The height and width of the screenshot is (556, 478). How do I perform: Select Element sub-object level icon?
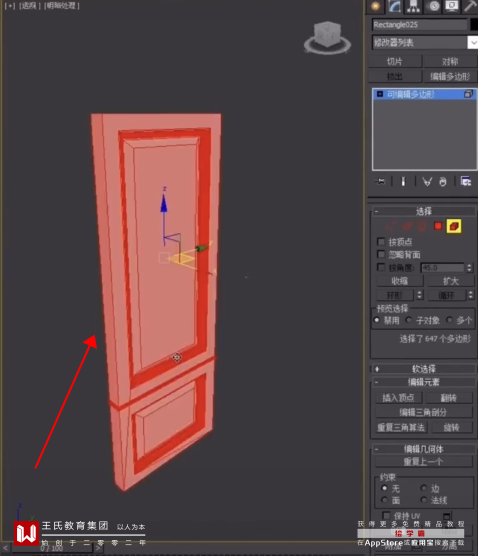point(454,226)
